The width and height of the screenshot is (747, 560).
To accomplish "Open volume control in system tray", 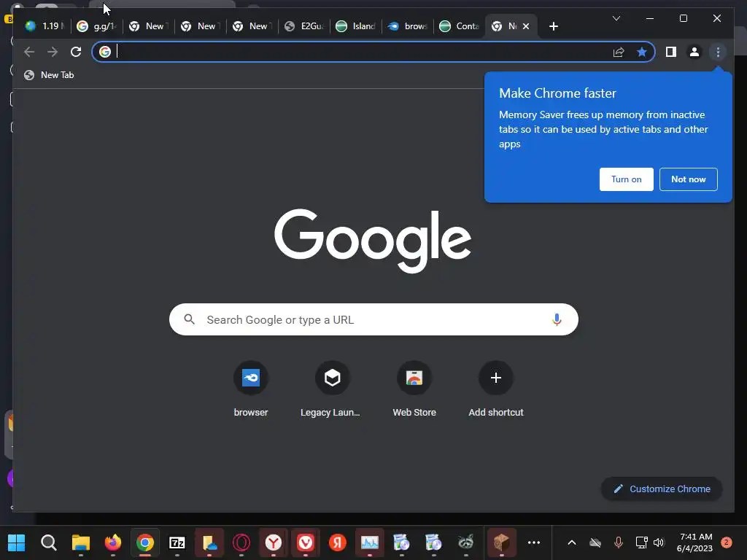I will (x=659, y=542).
